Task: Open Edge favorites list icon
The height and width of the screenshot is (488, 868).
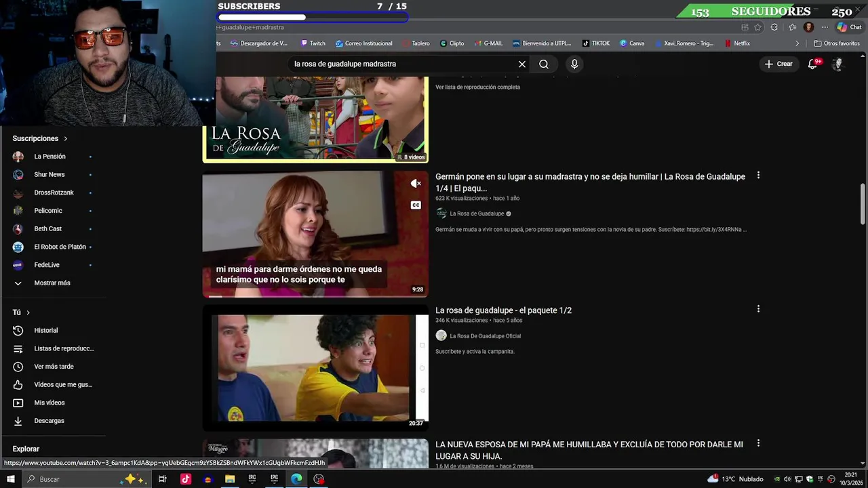Action: click(x=792, y=27)
